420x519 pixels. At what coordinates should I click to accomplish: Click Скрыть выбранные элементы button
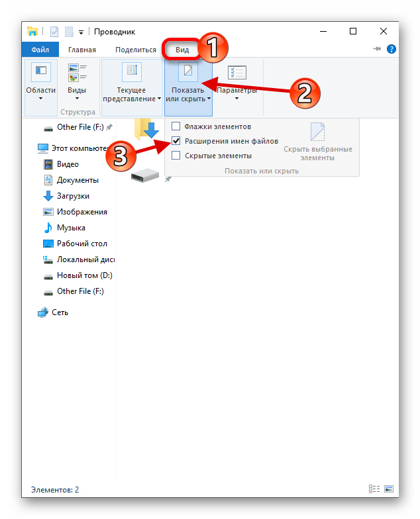click(318, 142)
